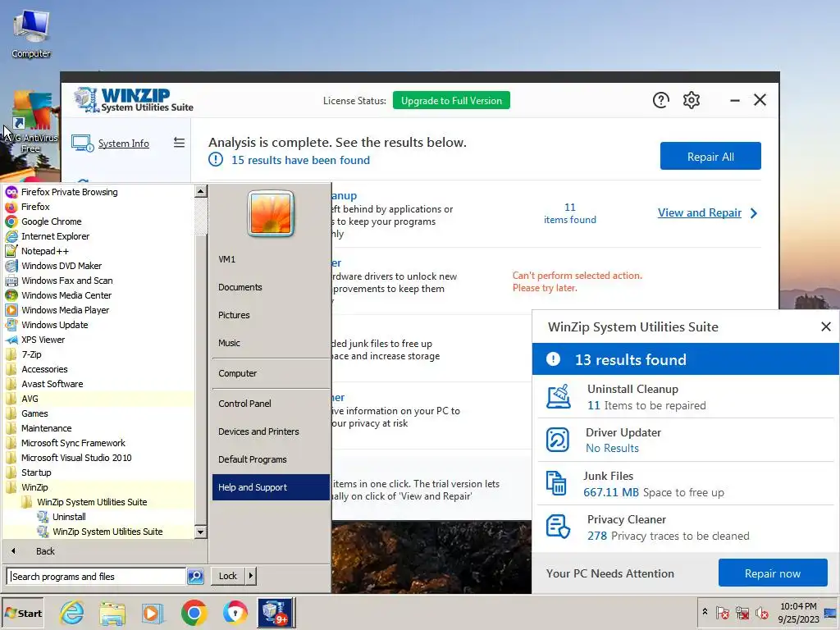Click the View and Repair chevron arrow

[x=754, y=213]
